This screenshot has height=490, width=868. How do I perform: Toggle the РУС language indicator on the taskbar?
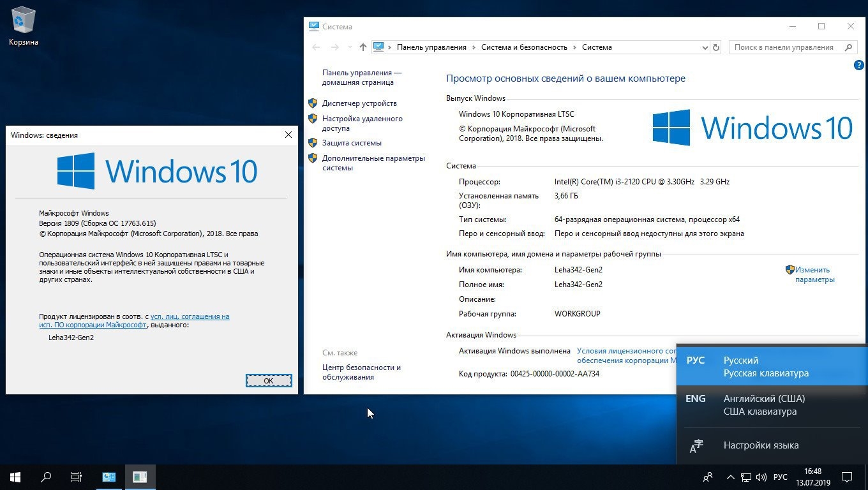pyautogui.click(x=781, y=477)
